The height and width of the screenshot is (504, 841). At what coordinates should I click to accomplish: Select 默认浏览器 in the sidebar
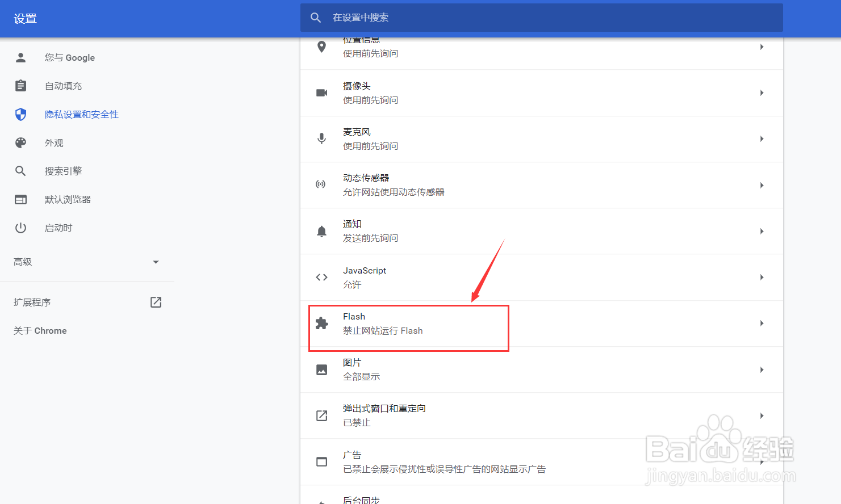tap(68, 199)
